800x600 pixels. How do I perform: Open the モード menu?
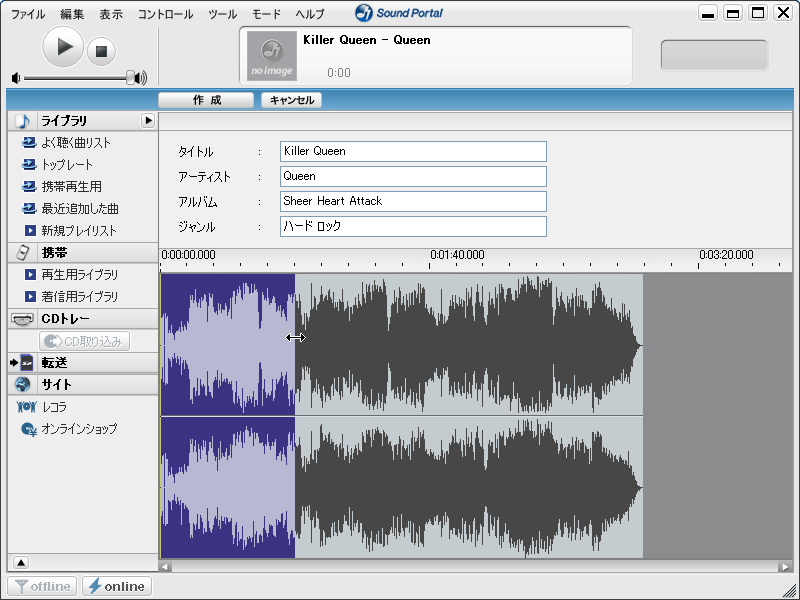266,14
